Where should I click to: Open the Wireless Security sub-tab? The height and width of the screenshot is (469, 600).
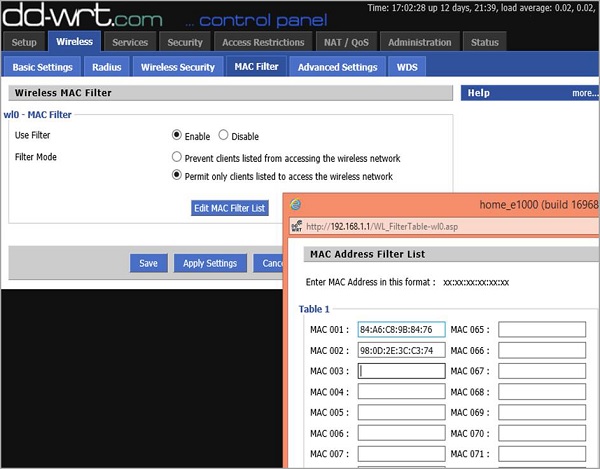pos(177,67)
